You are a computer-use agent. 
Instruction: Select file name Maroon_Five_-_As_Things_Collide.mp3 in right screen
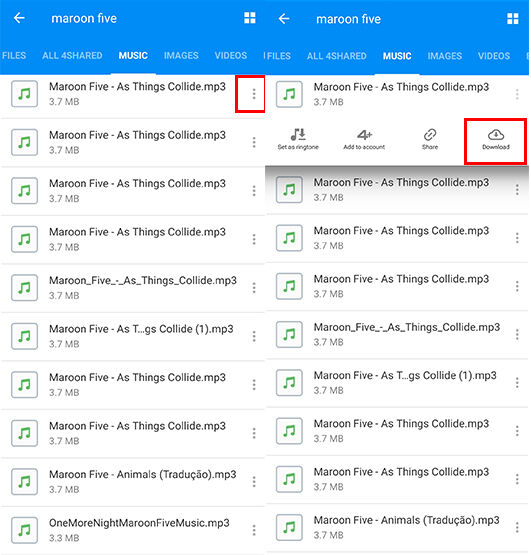point(407,327)
